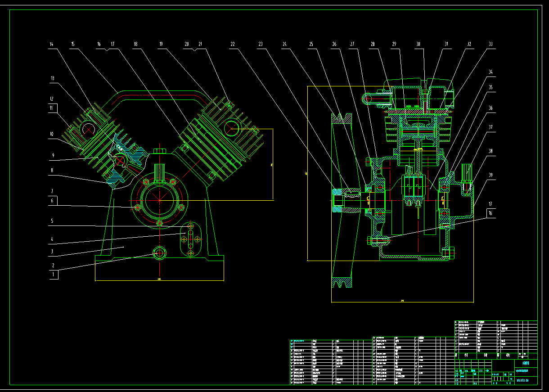Select part callout number 2
The image size is (549, 392).
click(x=53, y=266)
